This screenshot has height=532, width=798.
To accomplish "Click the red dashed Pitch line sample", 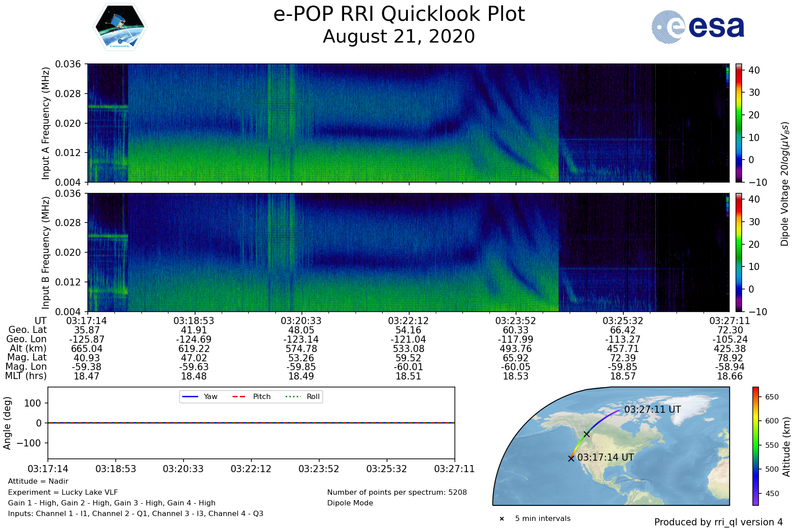I will [x=239, y=396].
